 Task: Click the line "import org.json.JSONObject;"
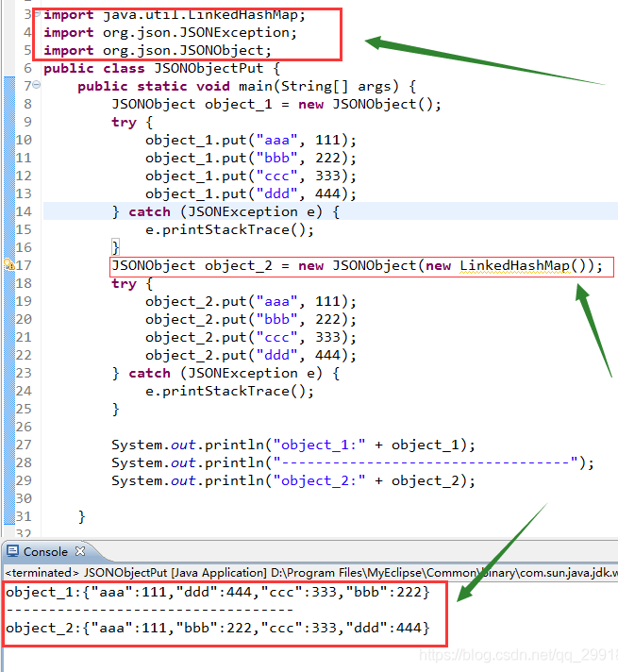click(x=158, y=51)
